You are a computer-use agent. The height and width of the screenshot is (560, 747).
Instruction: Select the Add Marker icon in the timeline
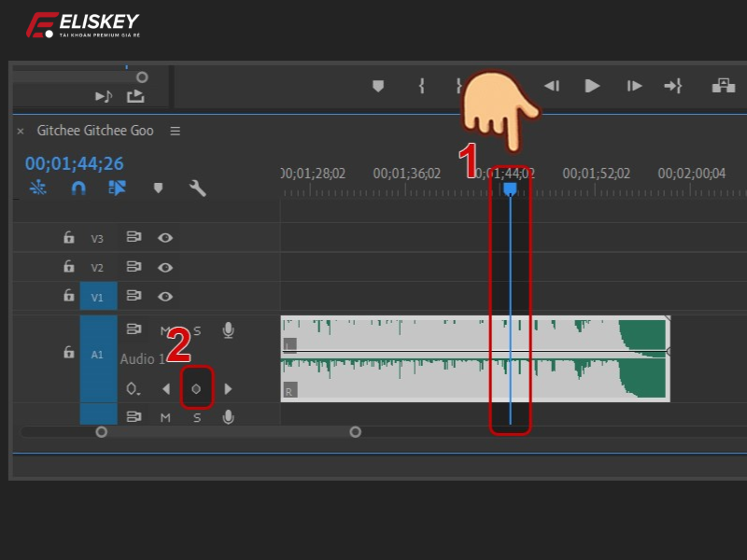tap(159, 188)
